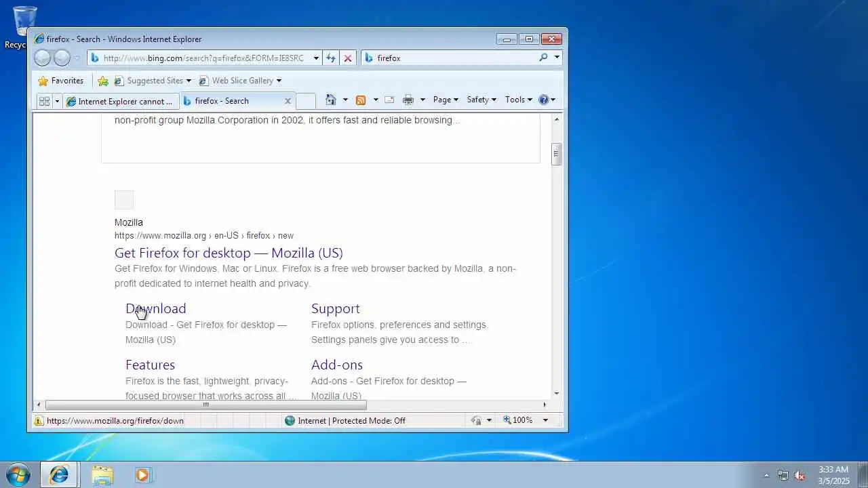Click the Quick Tabs grid icon
868x488 pixels.
click(45, 101)
